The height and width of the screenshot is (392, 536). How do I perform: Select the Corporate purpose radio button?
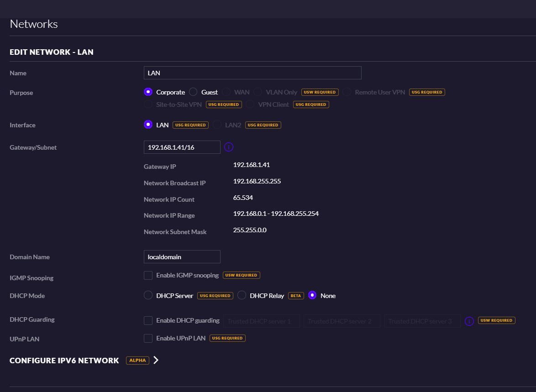pyautogui.click(x=148, y=92)
